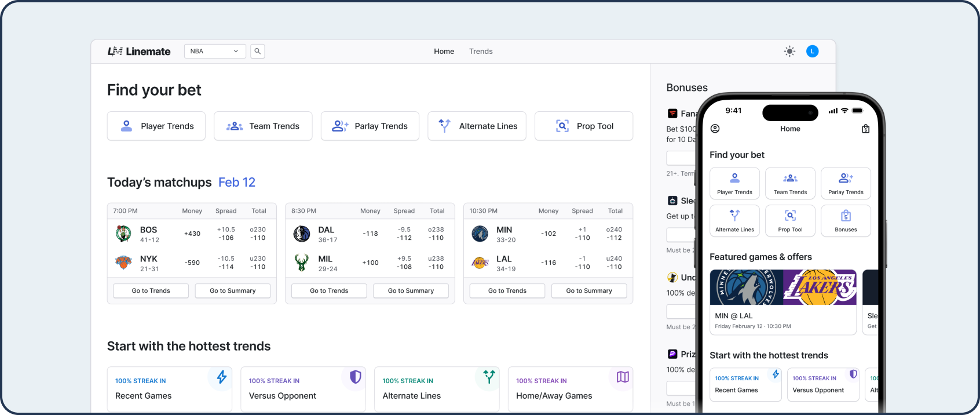This screenshot has width=980, height=415.
Task: Open account icon in phone header
Action: pyautogui.click(x=715, y=129)
